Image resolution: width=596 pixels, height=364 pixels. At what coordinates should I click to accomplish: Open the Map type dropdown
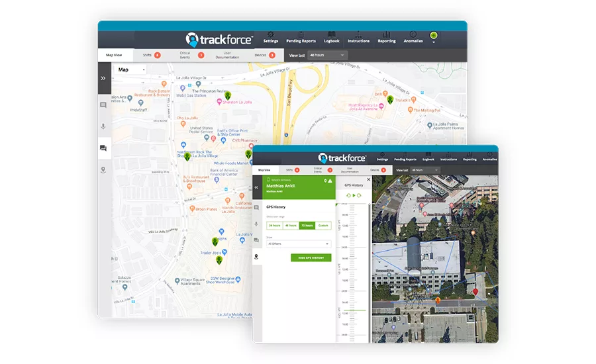click(x=130, y=70)
